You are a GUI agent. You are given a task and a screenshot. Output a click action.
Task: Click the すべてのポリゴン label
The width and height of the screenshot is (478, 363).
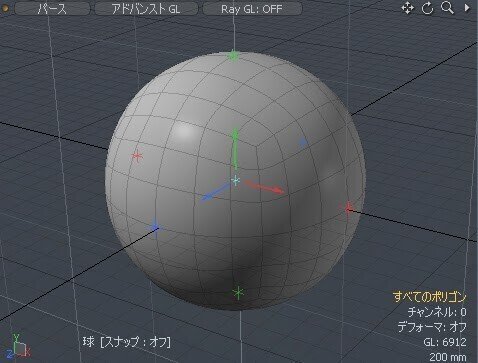click(x=430, y=296)
